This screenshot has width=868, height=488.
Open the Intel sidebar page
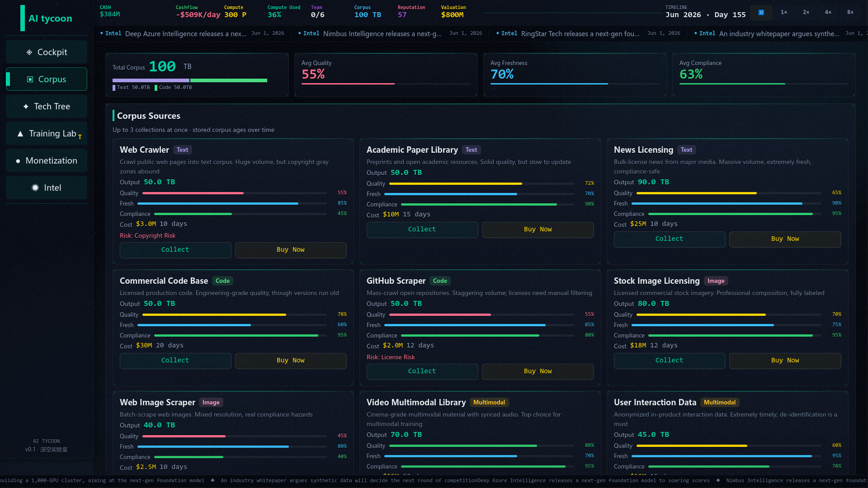point(47,188)
